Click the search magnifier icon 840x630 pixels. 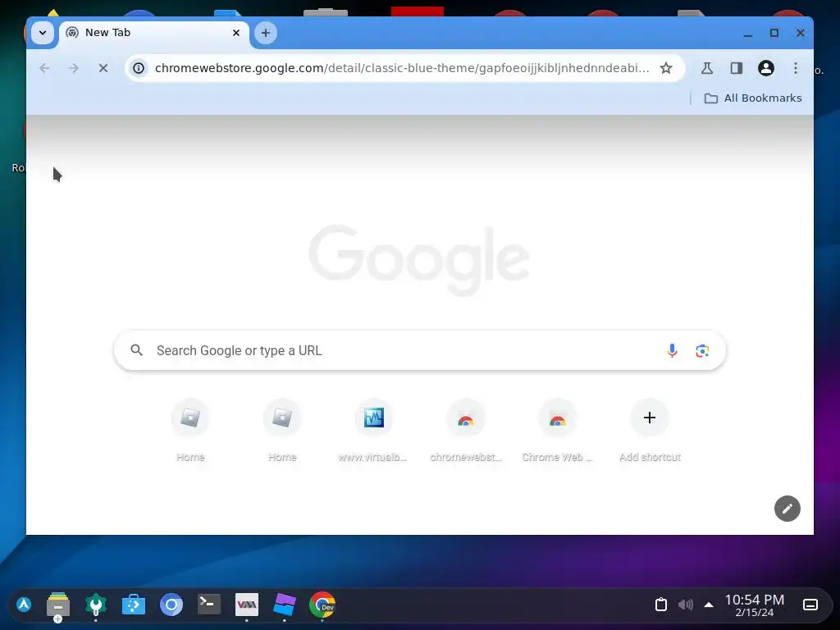tap(137, 350)
